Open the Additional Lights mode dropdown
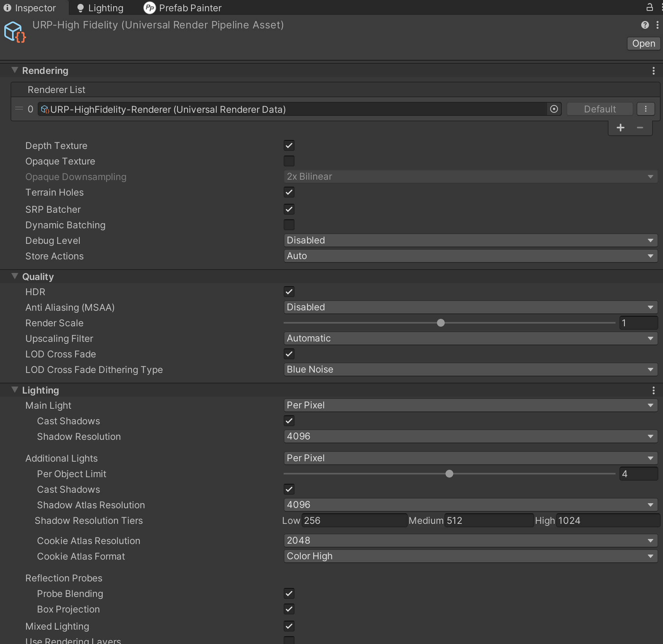The image size is (663, 644). coord(471,458)
